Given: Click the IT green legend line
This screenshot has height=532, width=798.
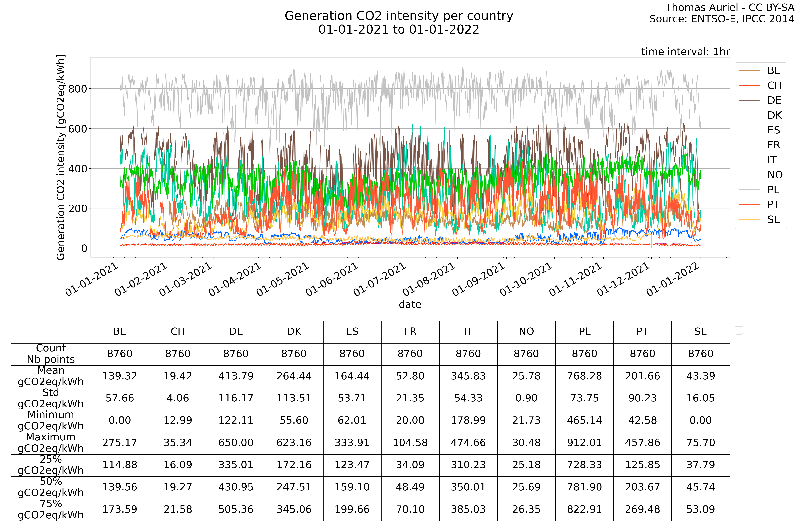Looking at the screenshot, I should click(x=749, y=160).
